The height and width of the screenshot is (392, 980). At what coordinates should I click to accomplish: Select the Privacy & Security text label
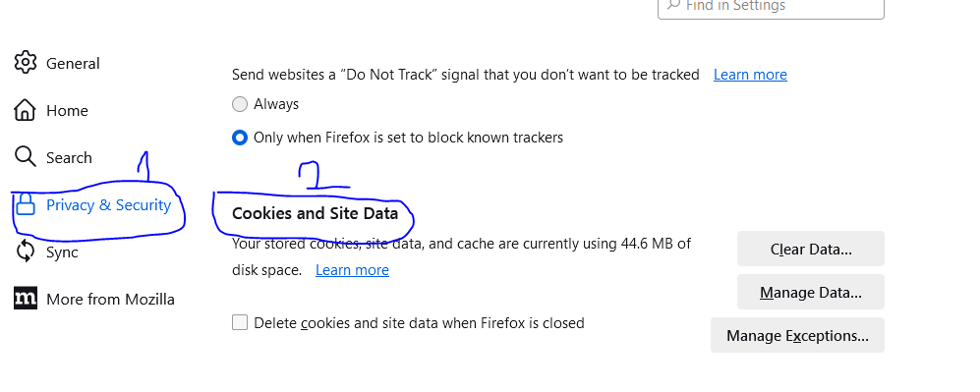coord(109,204)
